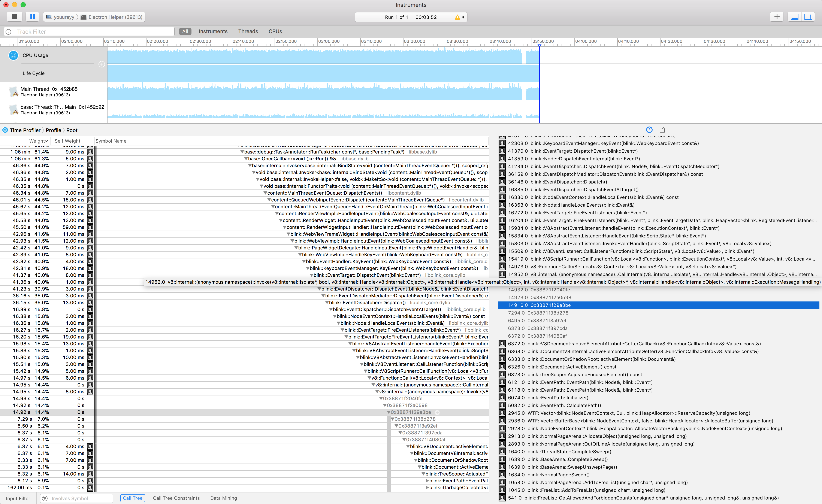Switch to the Threads filter segment
Viewport: 822px width, 504px height.
(248, 31)
